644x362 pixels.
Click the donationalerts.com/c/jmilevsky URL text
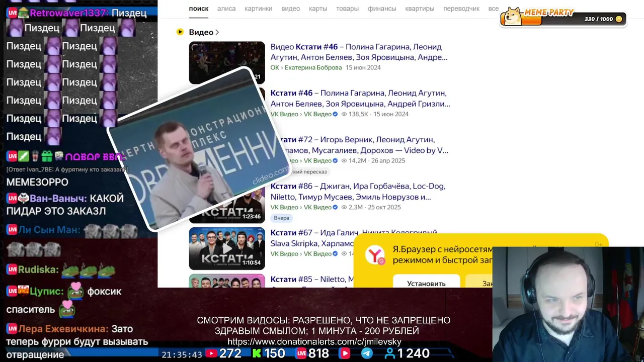click(314, 342)
